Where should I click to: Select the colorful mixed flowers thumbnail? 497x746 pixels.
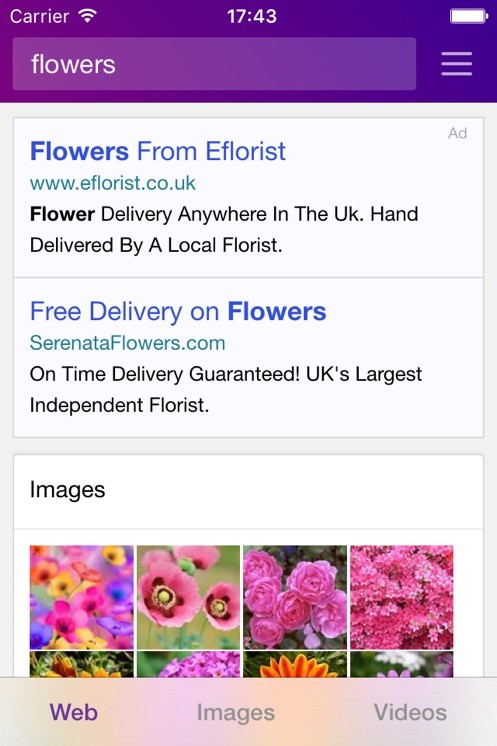point(82,598)
